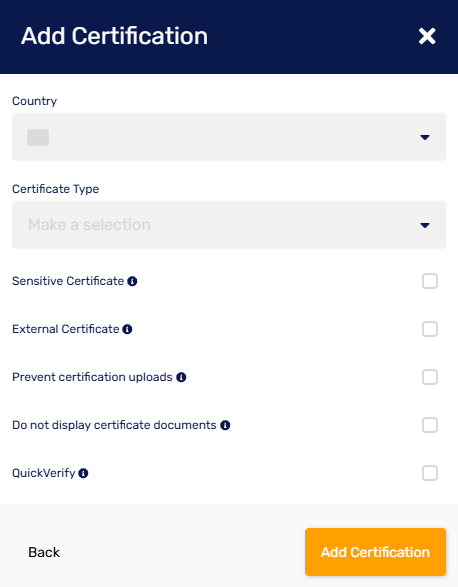Go Back from the dialog
458x587 pixels.
(44, 552)
